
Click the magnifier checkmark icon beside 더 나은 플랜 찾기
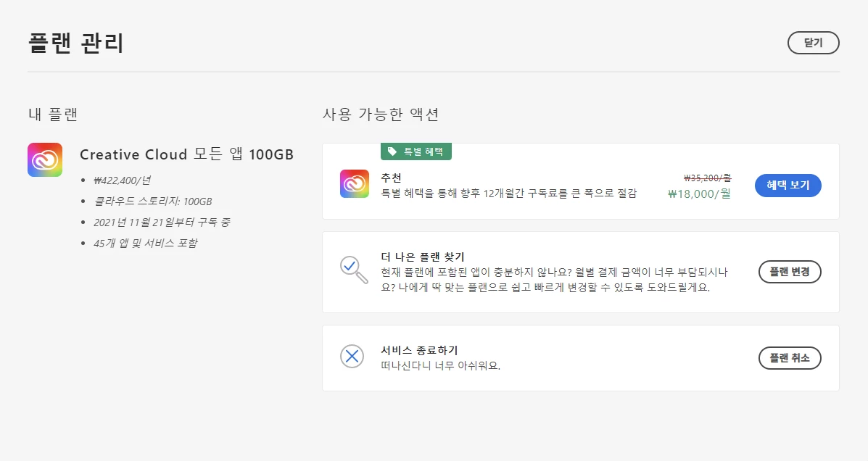(354, 270)
